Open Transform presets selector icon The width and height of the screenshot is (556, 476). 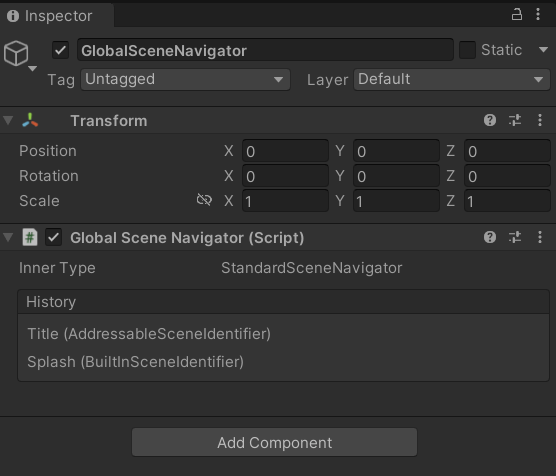click(x=515, y=120)
